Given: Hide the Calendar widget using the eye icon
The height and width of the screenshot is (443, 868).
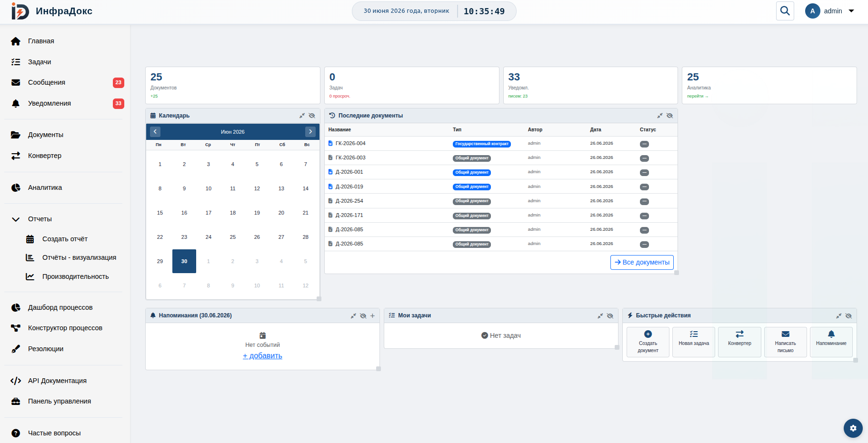Looking at the screenshot, I should point(312,116).
